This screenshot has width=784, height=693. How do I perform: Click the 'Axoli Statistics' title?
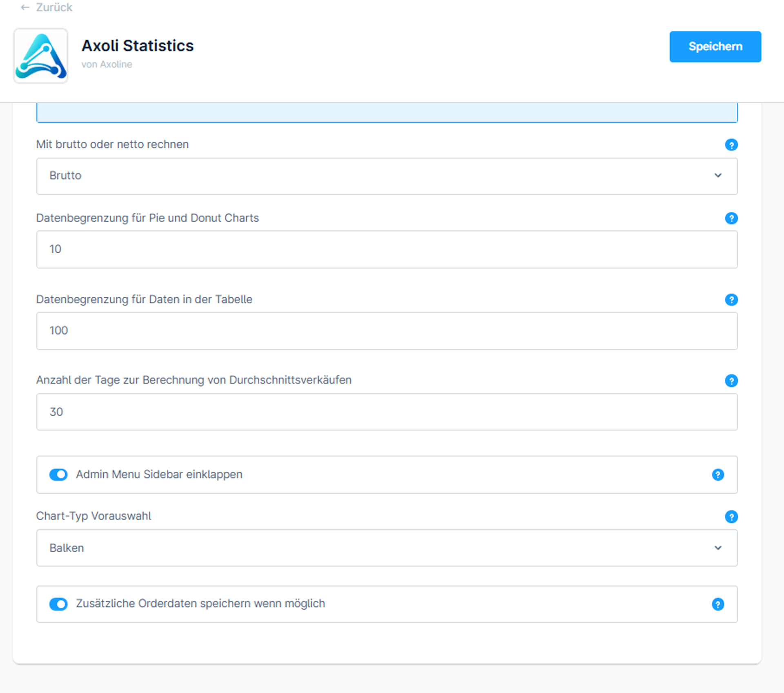pos(138,46)
